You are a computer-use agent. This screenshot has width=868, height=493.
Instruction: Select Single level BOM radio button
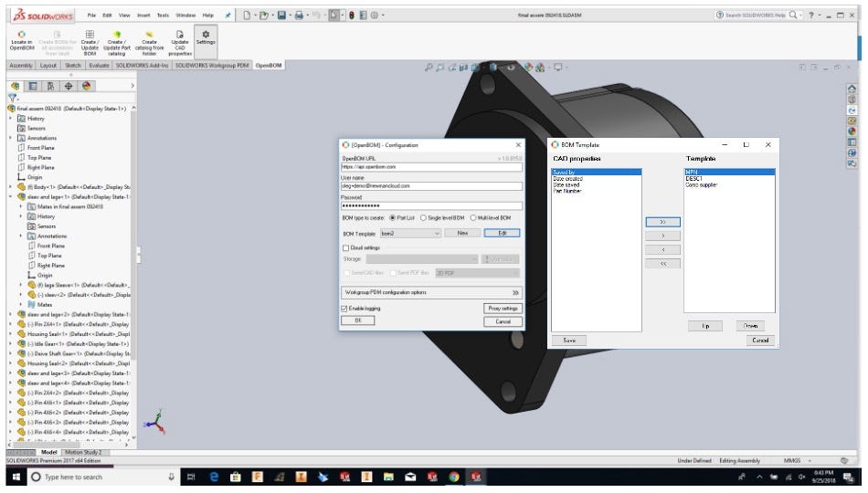[x=423, y=218]
